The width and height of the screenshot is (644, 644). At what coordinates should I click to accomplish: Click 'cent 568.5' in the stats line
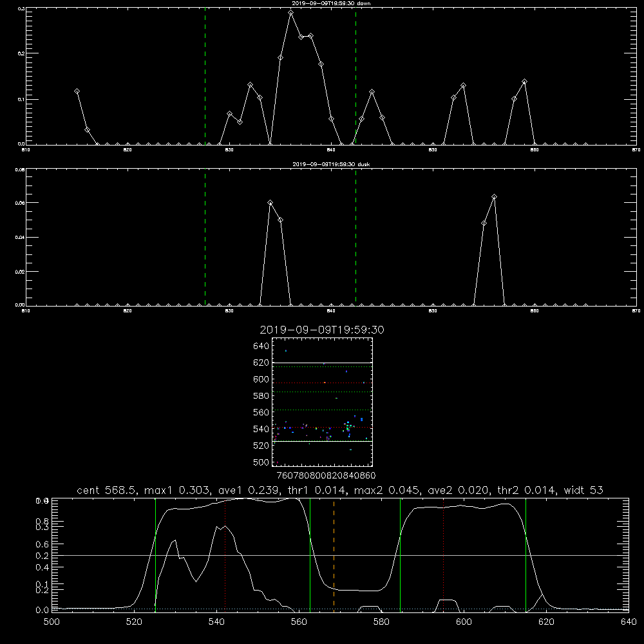click(108, 490)
